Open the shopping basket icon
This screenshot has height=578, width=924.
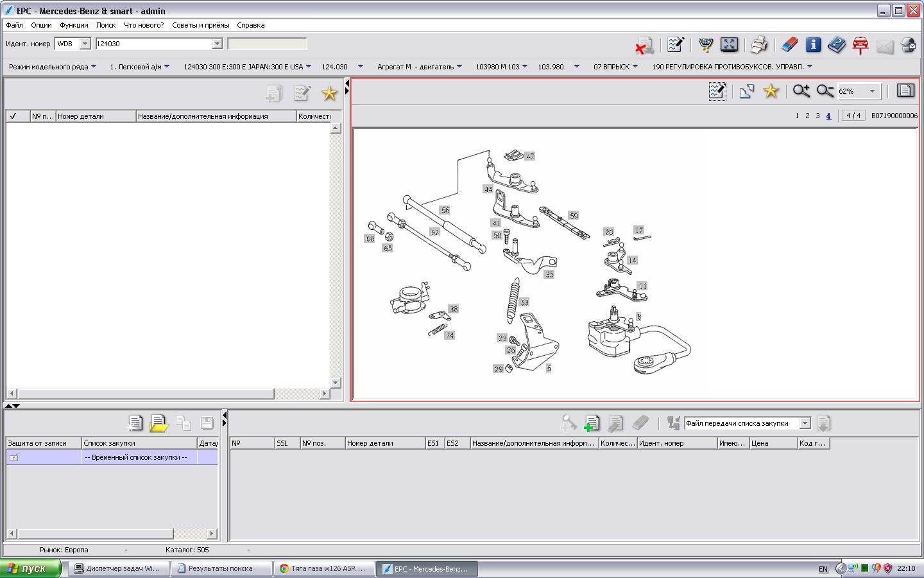[705, 44]
